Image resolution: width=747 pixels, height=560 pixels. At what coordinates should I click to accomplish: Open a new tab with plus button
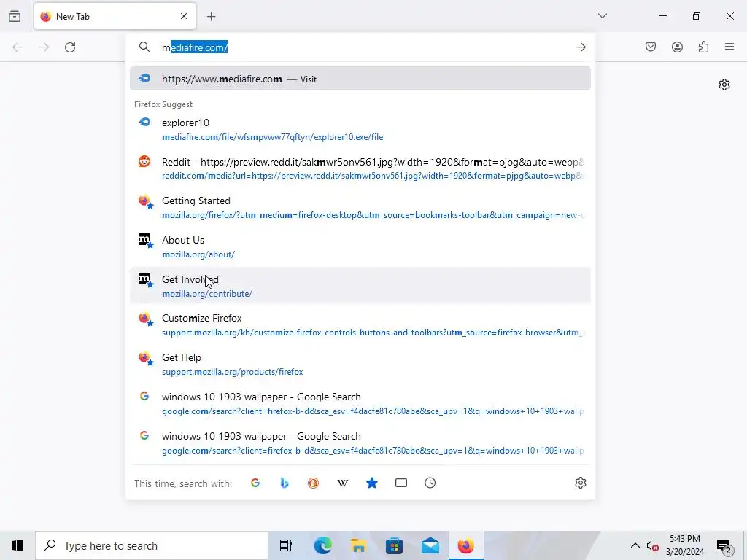pyautogui.click(x=212, y=17)
